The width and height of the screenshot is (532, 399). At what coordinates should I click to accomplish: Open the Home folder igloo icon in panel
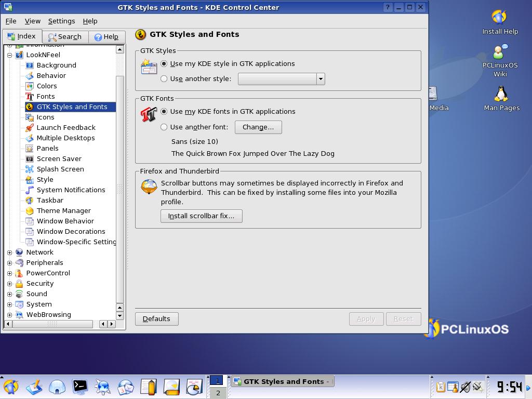click(x=57, y=387)
